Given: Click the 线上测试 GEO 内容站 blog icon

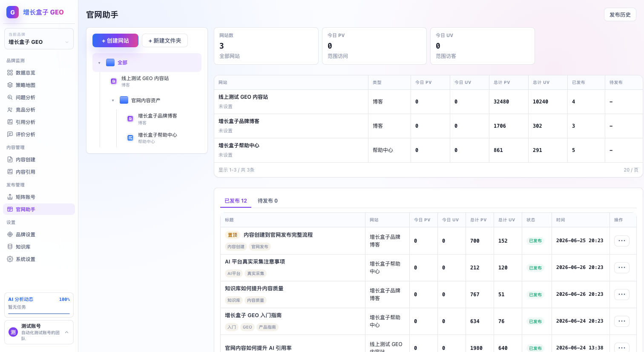Looking at the screenshot, I should pyautogui.click(x=114, y=81).
